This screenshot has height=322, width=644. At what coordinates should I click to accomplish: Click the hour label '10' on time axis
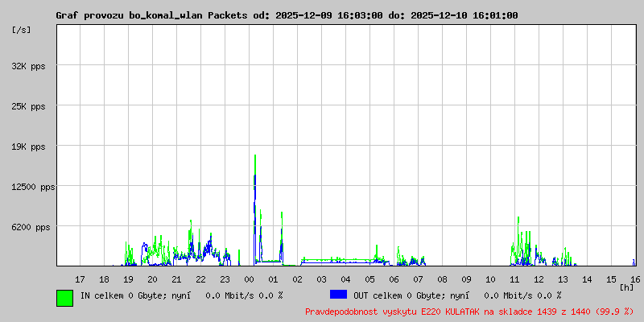[490, 279]
